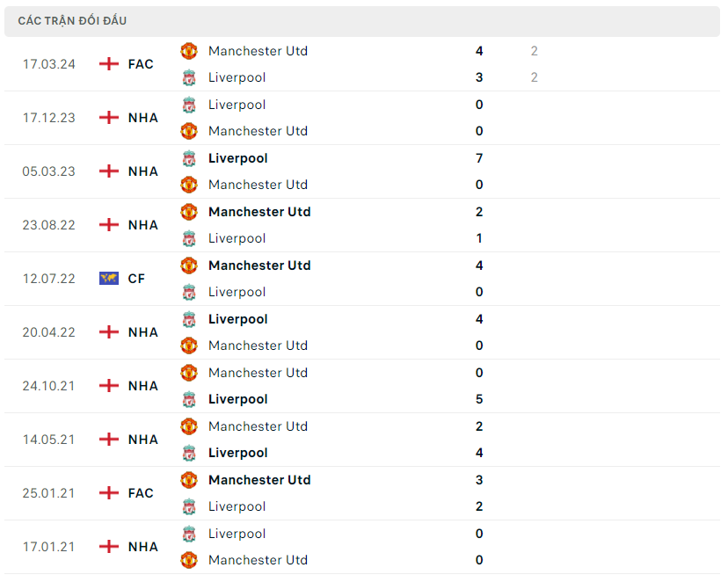Open Liverpool team link in 05.03.23 match
Screen dimensions: 728x582
click(x=237, y=158)
